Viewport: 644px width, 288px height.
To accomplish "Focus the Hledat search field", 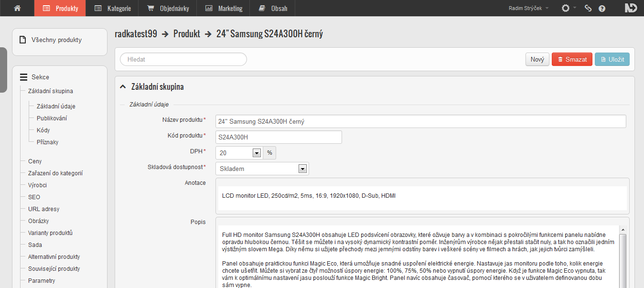I will pos(183,59).
